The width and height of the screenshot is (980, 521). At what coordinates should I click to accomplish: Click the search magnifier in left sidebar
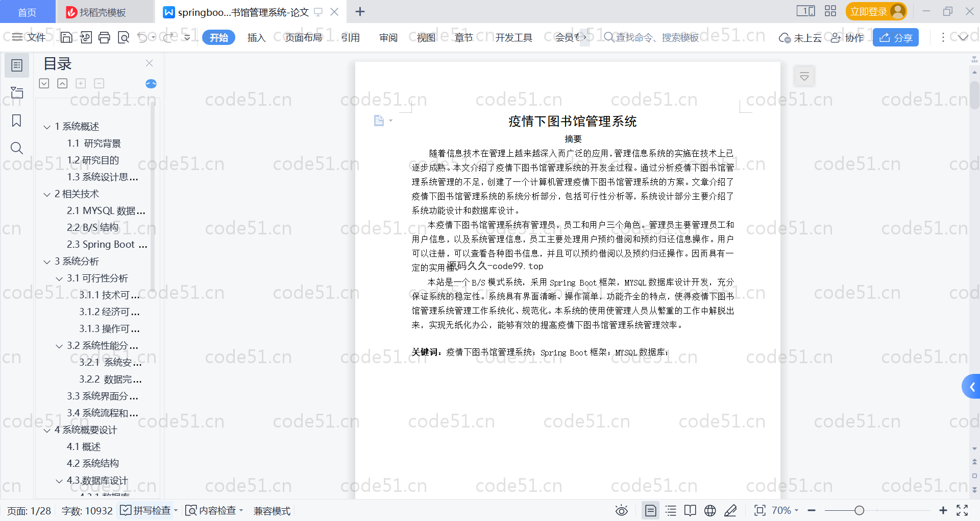[17, 148]
